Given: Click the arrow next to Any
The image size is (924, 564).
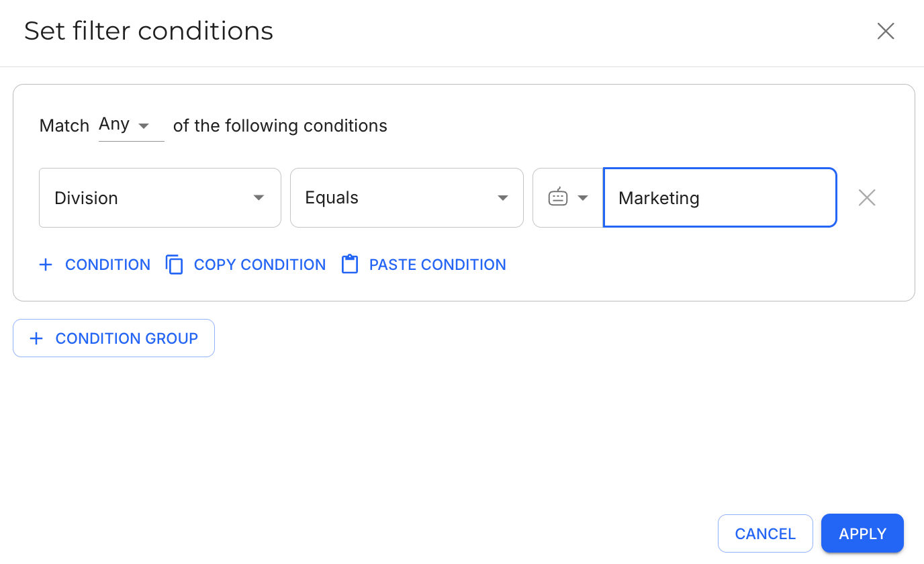Looking at the screenshot, I should (144, 126).
